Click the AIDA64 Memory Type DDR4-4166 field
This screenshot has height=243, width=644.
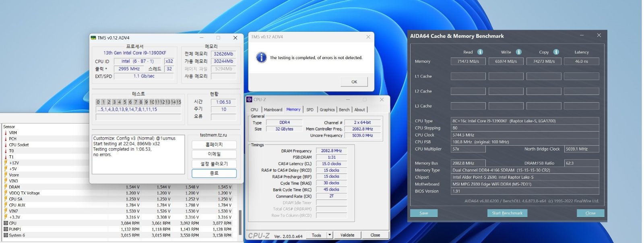point(525,170)
